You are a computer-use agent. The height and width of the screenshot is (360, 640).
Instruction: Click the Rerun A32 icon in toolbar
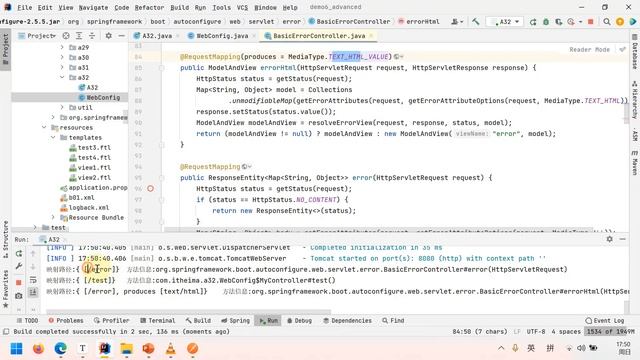coord(533,22)
